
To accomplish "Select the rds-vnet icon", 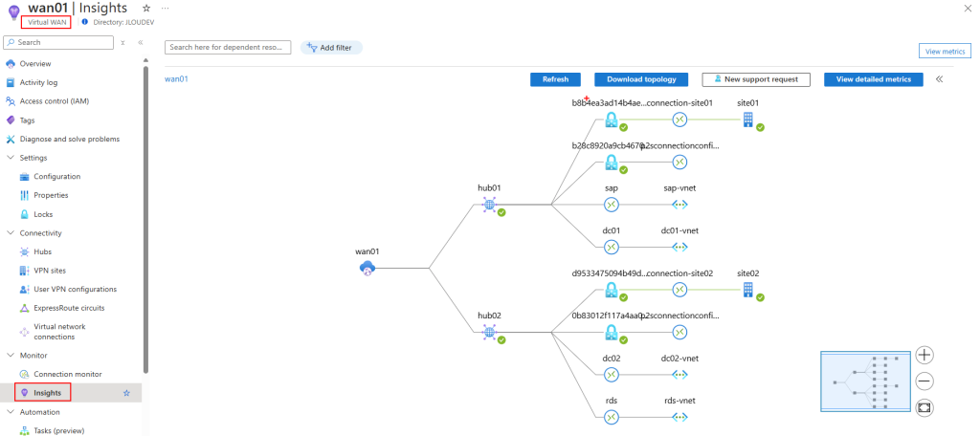I will point(679,417).
